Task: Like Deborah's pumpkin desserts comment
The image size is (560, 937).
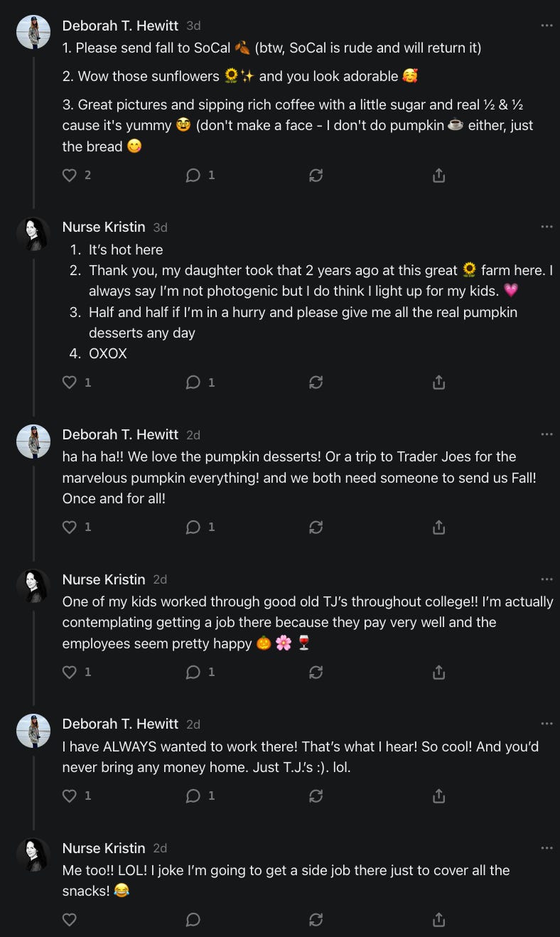Action: click(70, 527)
